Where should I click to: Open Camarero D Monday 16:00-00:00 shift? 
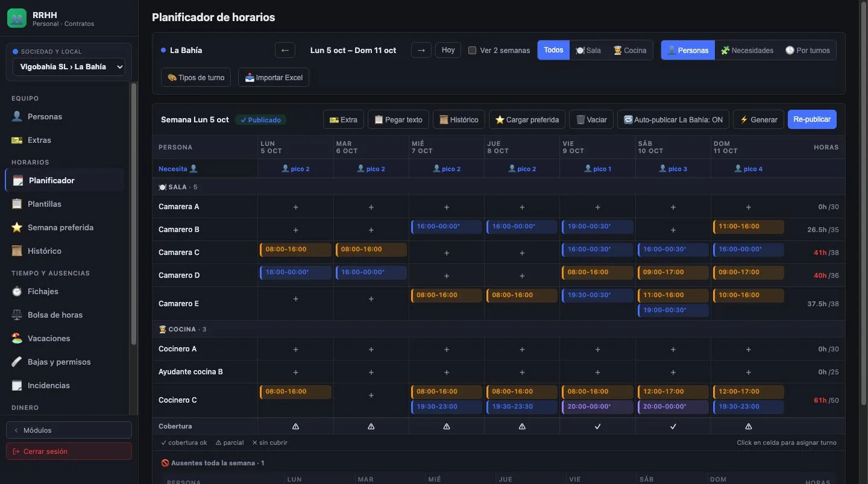[x=295, y=272]
